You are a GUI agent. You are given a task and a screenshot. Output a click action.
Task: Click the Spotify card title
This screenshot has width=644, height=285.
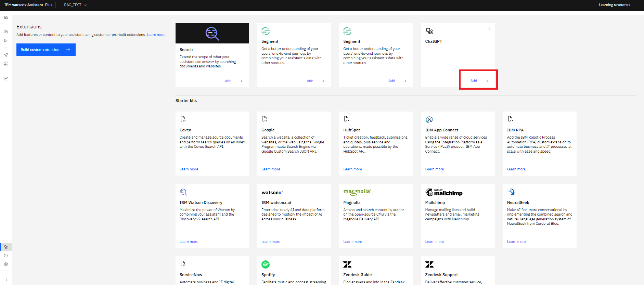point(268,275)
